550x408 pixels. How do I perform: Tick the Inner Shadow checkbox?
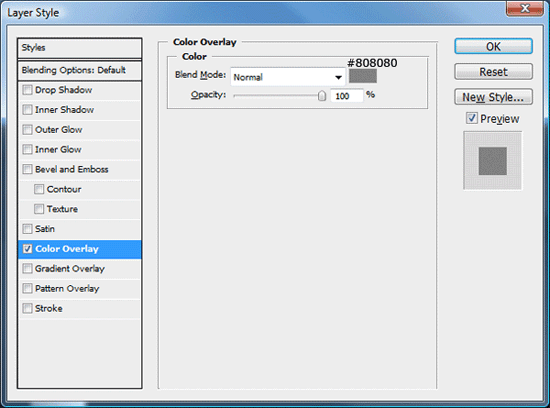tap(27, 110)
